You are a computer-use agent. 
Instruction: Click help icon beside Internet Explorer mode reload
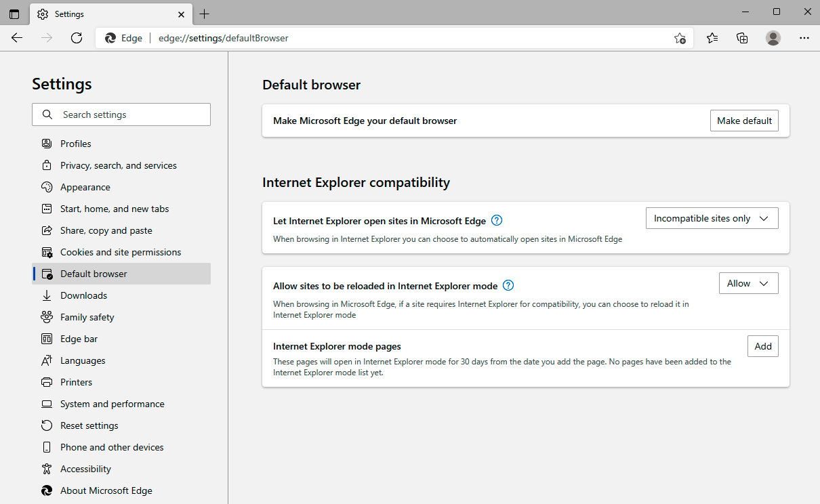(x=508, y=285)
